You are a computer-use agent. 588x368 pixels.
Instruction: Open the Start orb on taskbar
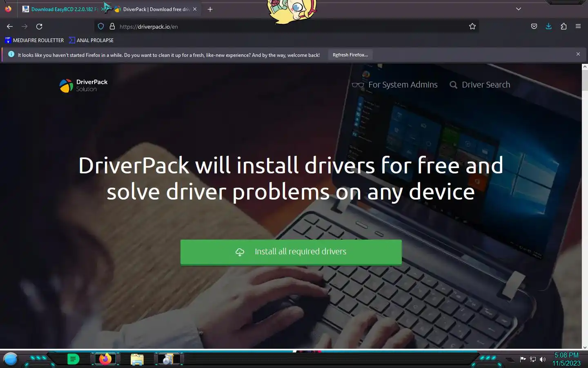tap(11, 359)
